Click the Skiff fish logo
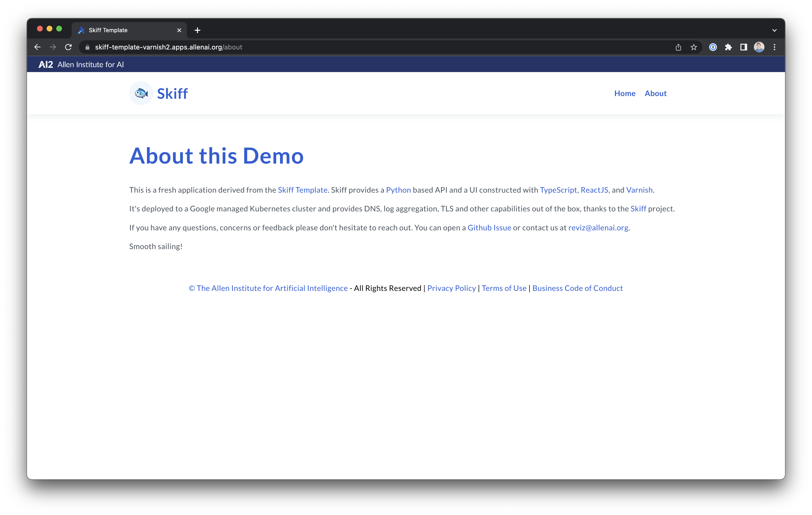The image size is (812, 515). pyautogui.click(x=141, y=93)
